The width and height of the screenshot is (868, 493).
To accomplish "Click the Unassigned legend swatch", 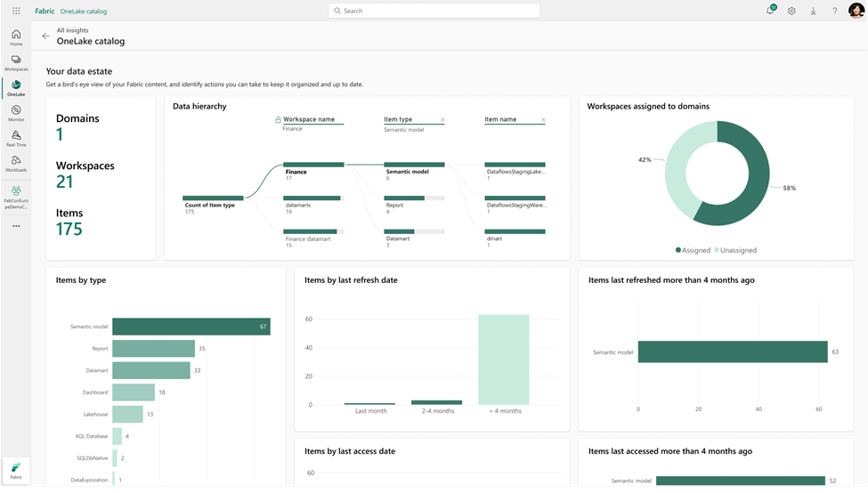I will 717,250.
